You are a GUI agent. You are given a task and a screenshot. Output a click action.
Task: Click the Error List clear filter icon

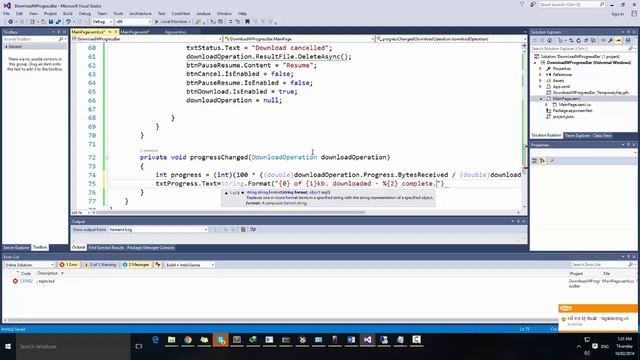158,265
